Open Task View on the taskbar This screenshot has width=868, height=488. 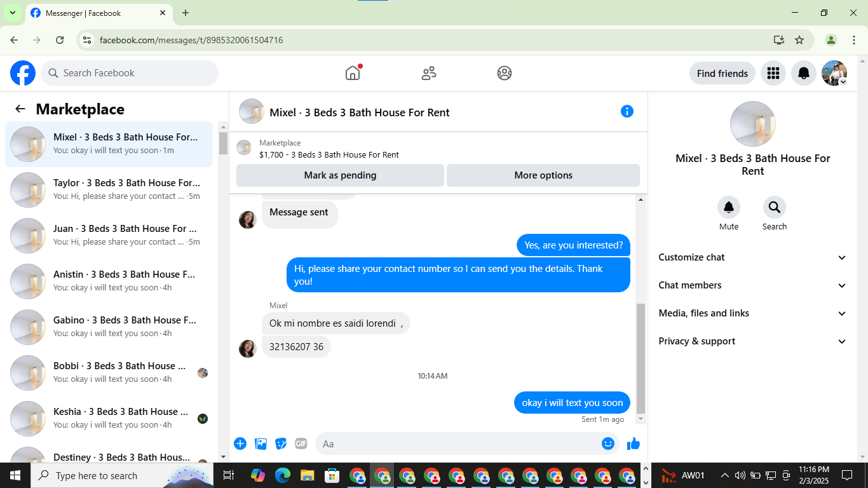point(229,475)
